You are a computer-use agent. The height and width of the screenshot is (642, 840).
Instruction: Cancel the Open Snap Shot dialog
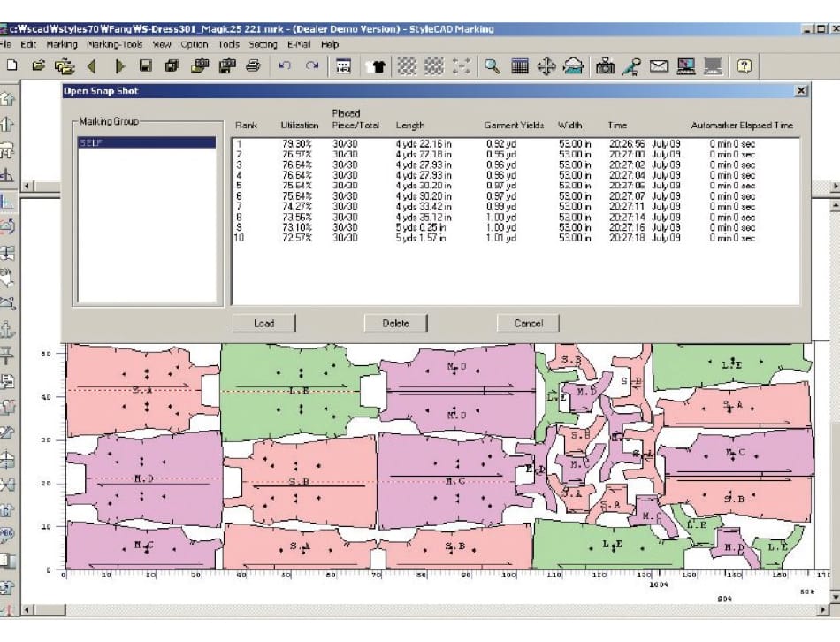[528, 323]
